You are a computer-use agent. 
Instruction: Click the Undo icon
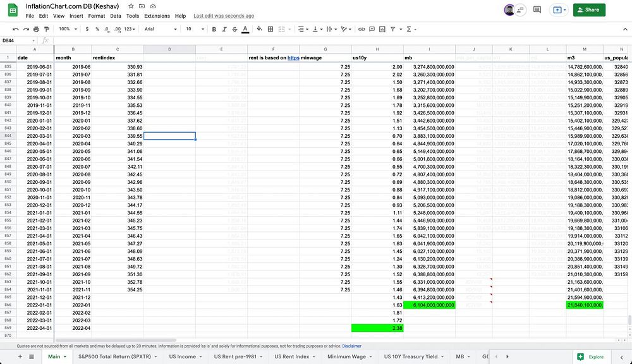[x=15, y=29]
